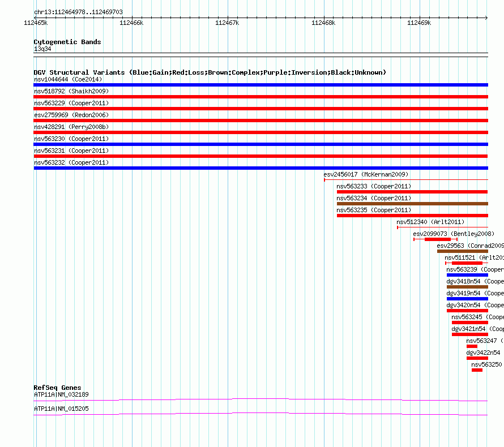Click the nsv1044644 (Coe2014) variant label

[68, 79]
